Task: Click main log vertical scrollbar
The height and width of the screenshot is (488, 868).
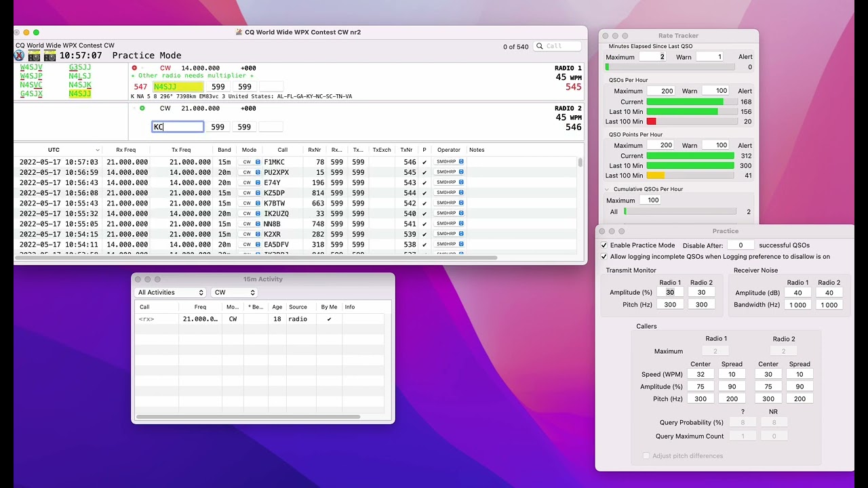Action: point(580,163)
